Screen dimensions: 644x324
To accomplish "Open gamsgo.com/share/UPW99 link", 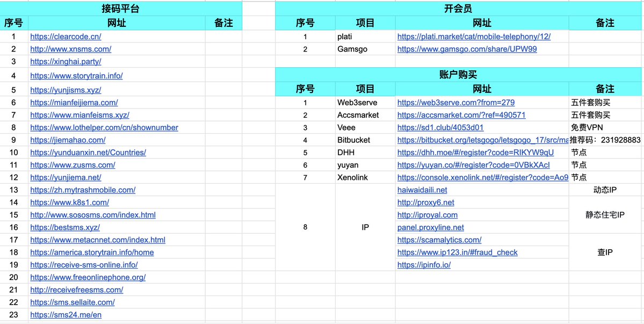I will point(467,49).
